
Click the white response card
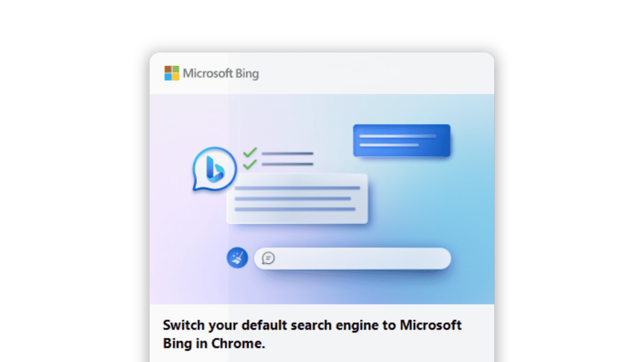click(x=297, y=198)
